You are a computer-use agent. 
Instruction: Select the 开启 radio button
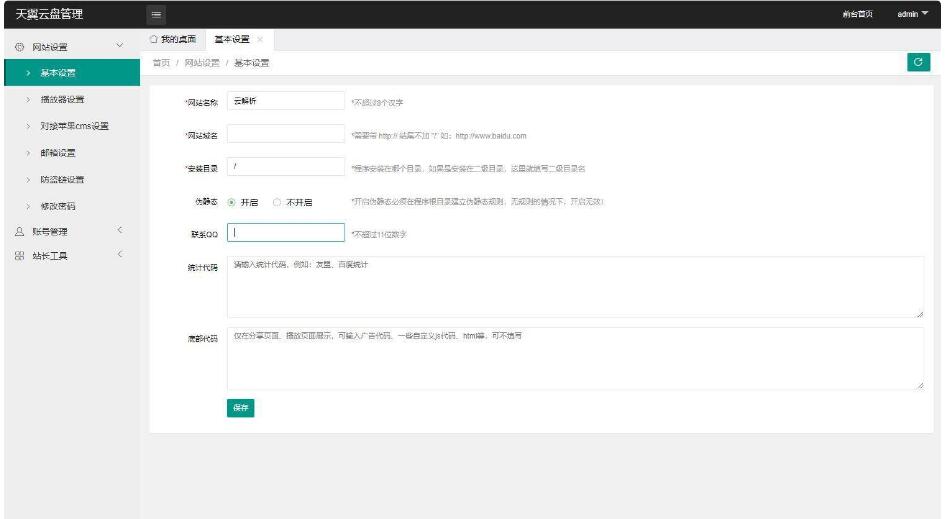233,201
